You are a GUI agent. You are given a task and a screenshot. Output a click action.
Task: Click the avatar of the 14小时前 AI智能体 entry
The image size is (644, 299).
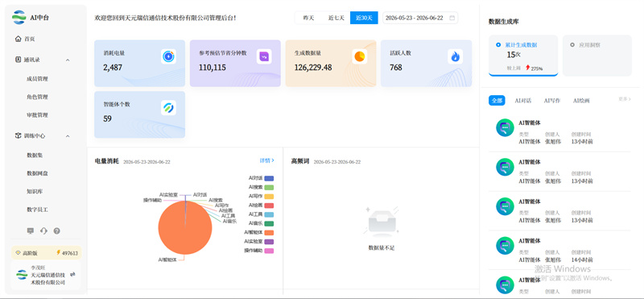505,246
